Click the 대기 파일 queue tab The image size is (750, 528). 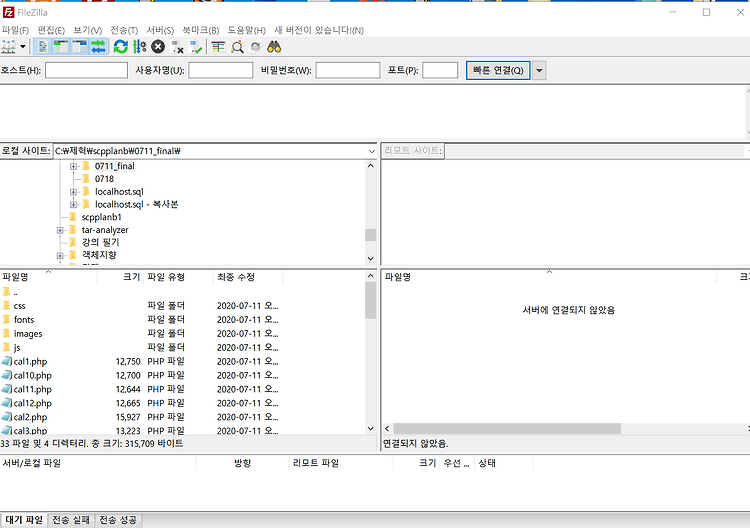pyautogui.click(x=24, y=520)
